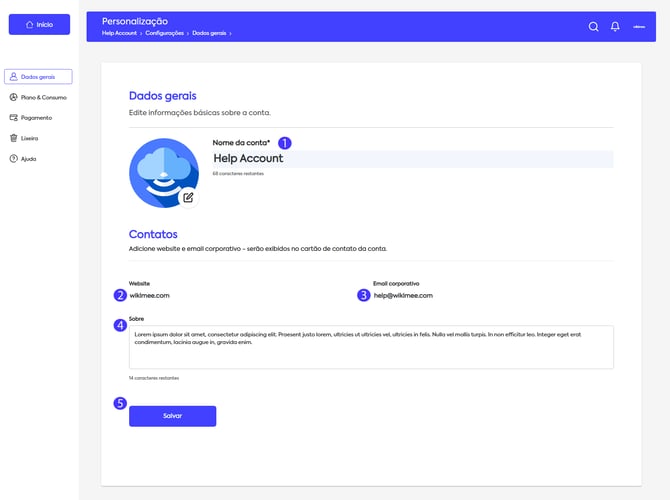The image size is (670, 500).
Task: Open the search magnifier icon
Action: coord(593,27)
